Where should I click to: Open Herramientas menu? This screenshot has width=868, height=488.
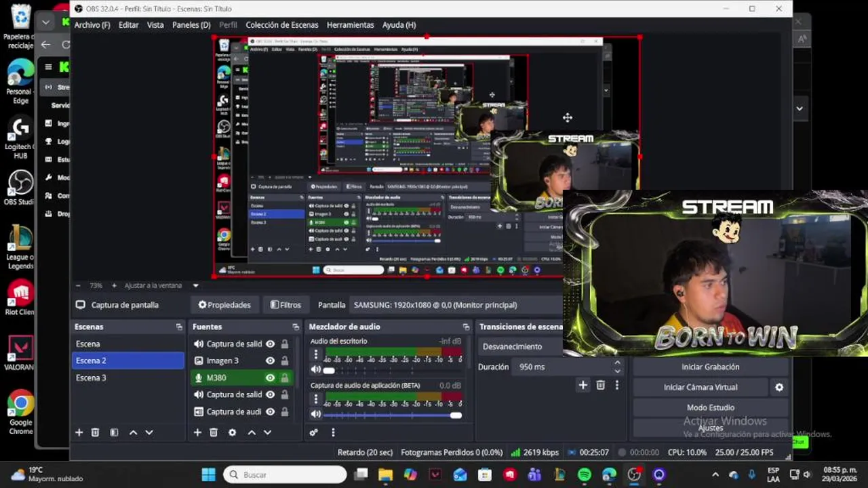coord(350,25)
